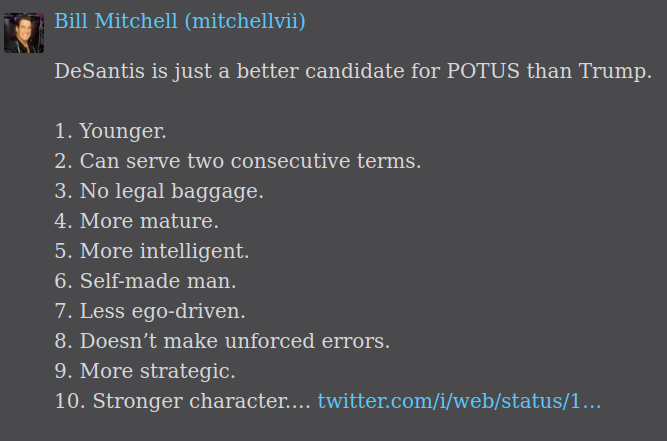This screenshot has width=667, height=441.
Task: Click Bill Mitchell's profile avatar
Action: pyautogui.click(x=24, y=33)
